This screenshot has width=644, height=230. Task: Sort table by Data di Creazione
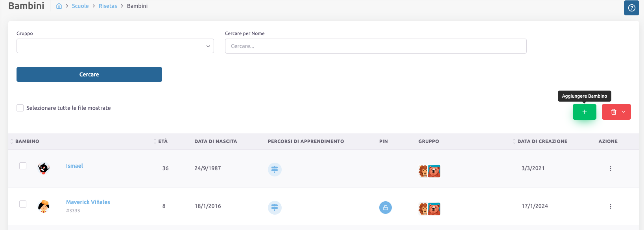(542, 141)
